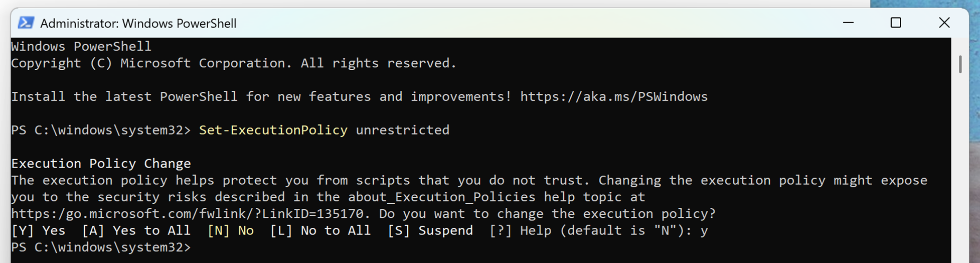Click the window title Administrator: Windows PowerShell
980x263 pixels.
click(138, 24)
